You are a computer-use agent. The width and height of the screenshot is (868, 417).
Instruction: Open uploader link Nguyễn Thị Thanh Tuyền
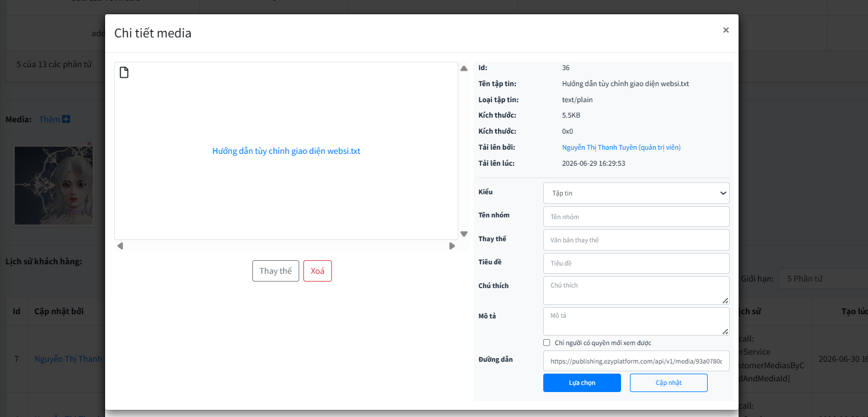pyautogui.click(x=621, y=147)
